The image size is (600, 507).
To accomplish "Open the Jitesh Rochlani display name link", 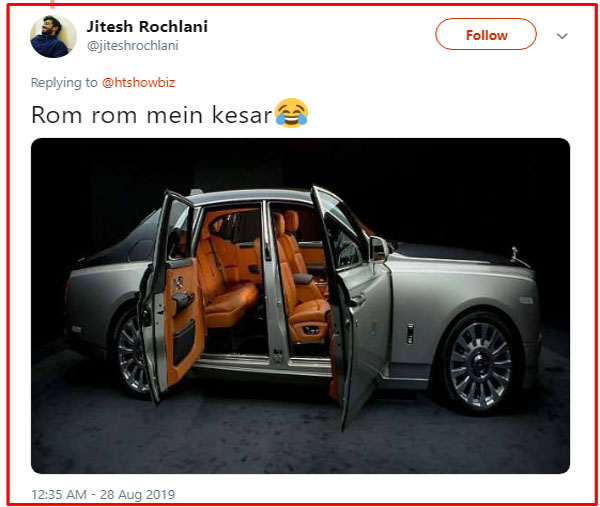I will click(x=147, y=26).
